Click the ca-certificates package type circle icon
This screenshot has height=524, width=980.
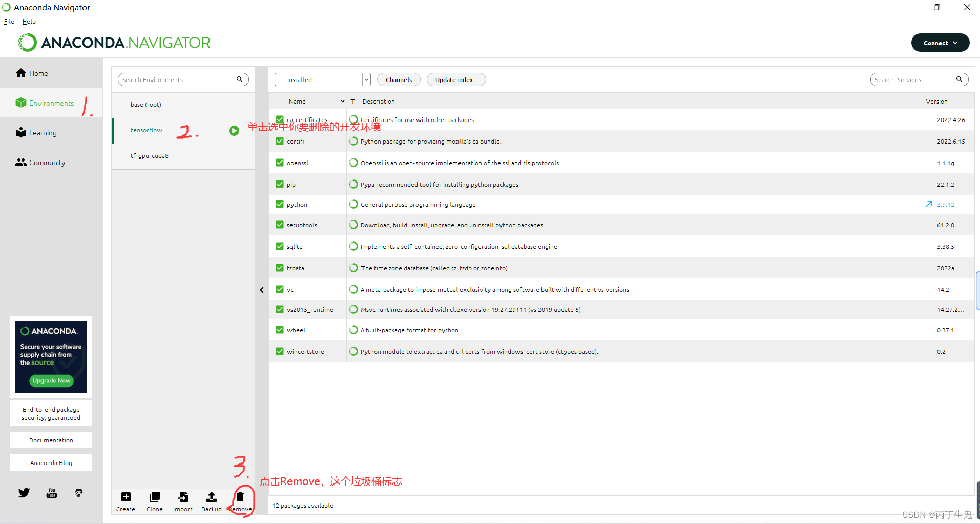[x=353, y=120]
